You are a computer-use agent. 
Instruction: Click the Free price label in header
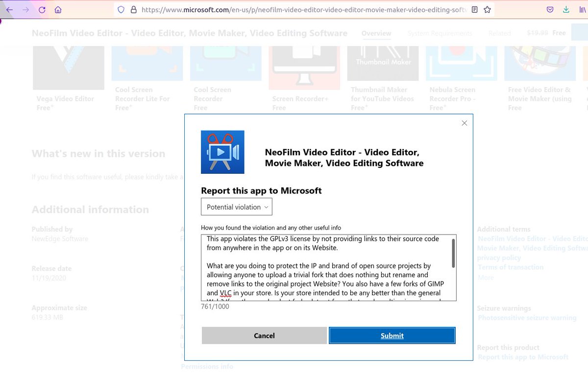click(559, 33)
